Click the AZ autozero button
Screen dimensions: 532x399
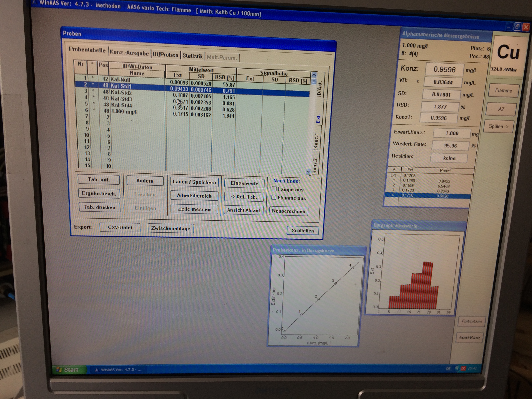(x=501, y=109)
